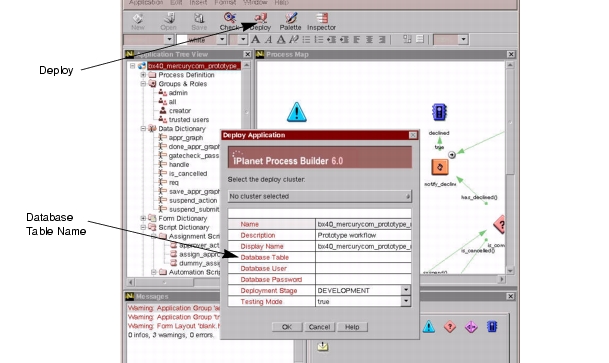
Task: Open the Format menu
Action: (x=225, y=3)
